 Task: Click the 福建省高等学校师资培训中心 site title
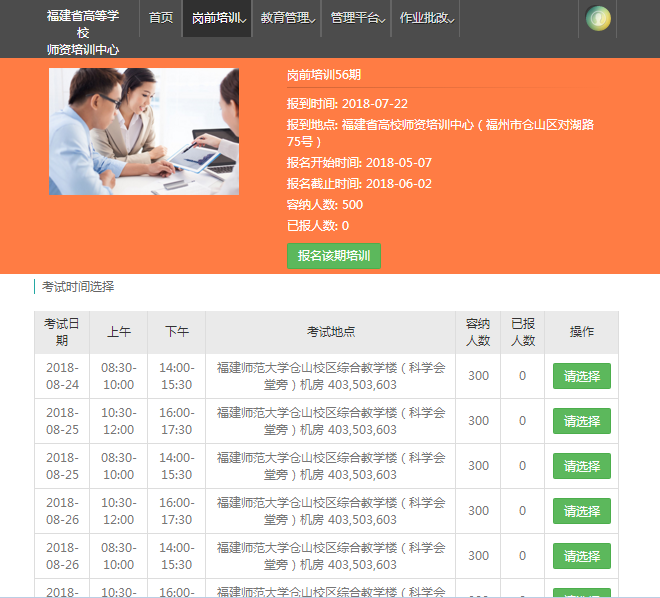[82, 32]
